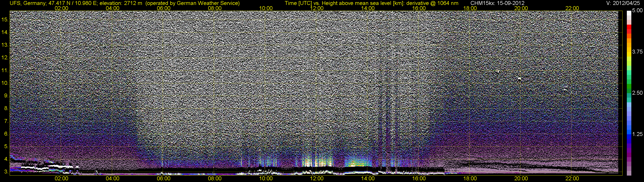
Task: Click the height axis label 9 km
Action: pyautogui.click(x=6, y=96)
